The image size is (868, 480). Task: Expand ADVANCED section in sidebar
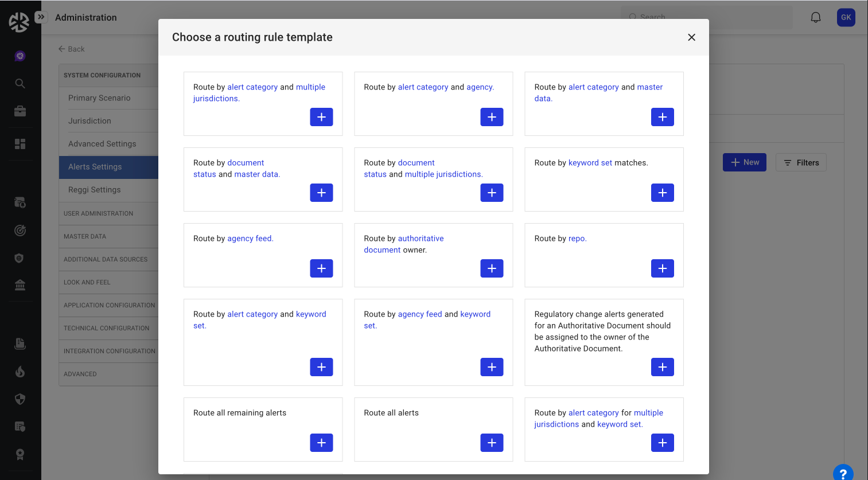point(108,374)
